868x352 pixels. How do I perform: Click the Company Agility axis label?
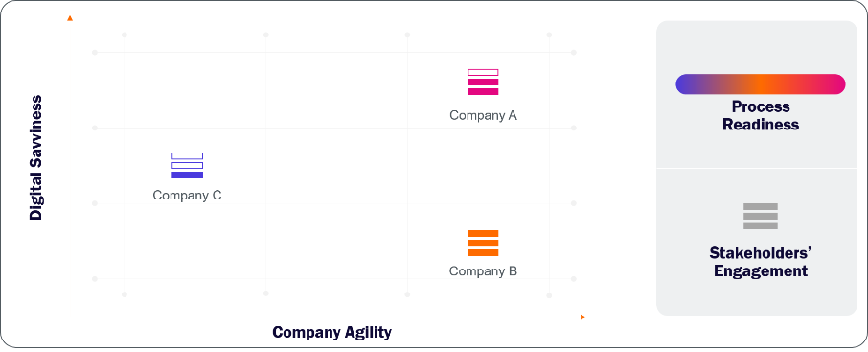[331, 333]
